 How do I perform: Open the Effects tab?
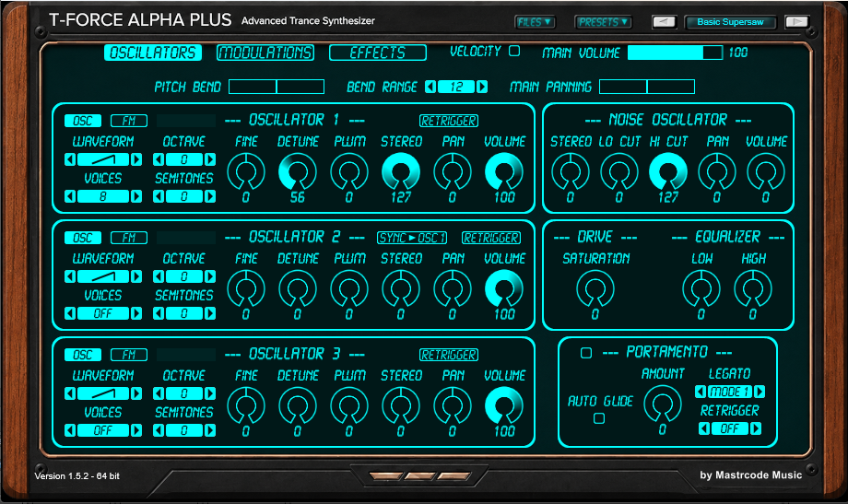click(x=378, y=53)
